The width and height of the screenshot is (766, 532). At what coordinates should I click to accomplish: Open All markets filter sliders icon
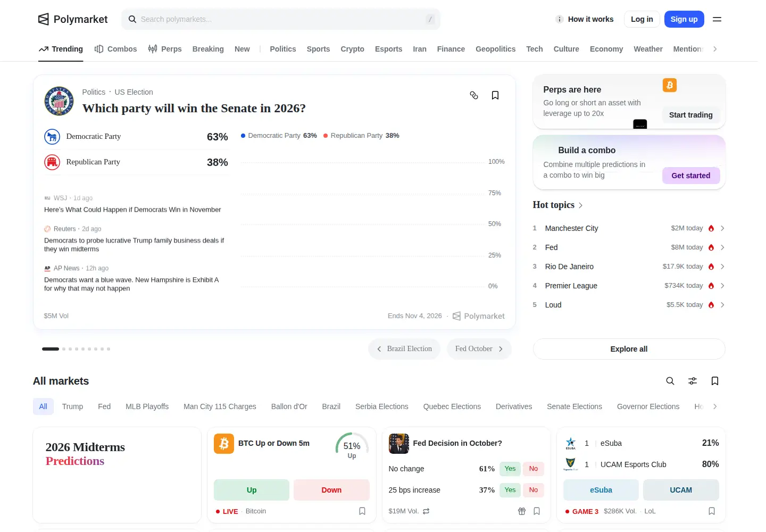point(693,381)
